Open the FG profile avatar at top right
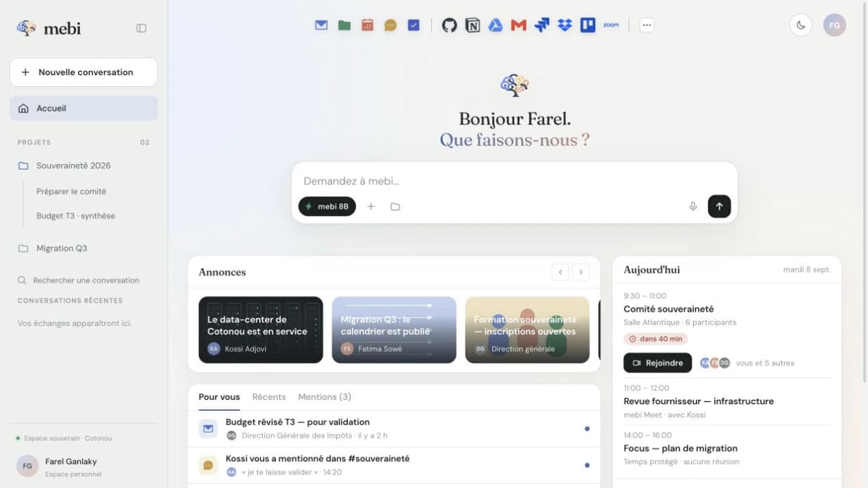This screenshot has height=488, width=868. (835, 25)
